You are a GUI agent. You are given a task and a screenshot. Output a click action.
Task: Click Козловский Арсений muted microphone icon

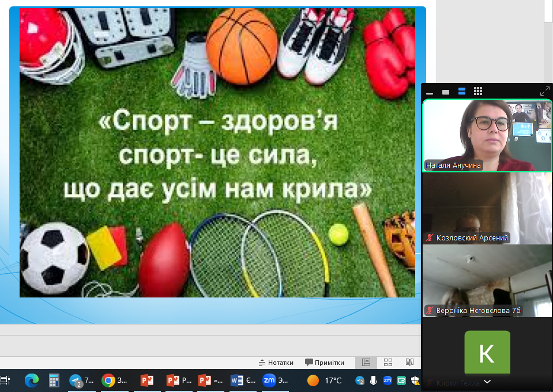pyautogui.click(x=429, y=238)
